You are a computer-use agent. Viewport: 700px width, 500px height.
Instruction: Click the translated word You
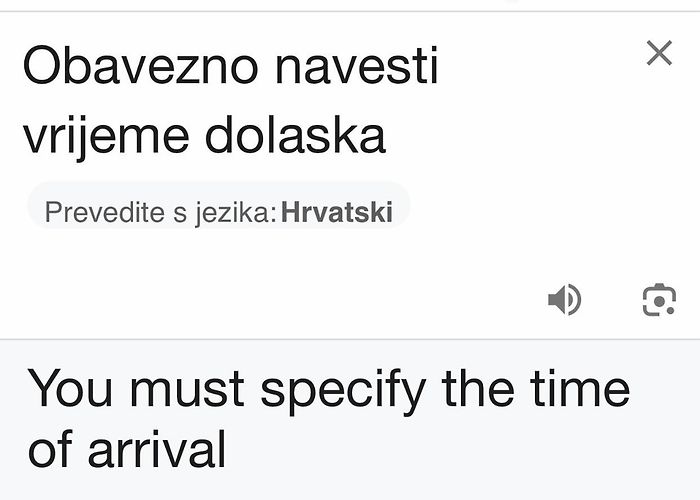(x=70, y=388)
